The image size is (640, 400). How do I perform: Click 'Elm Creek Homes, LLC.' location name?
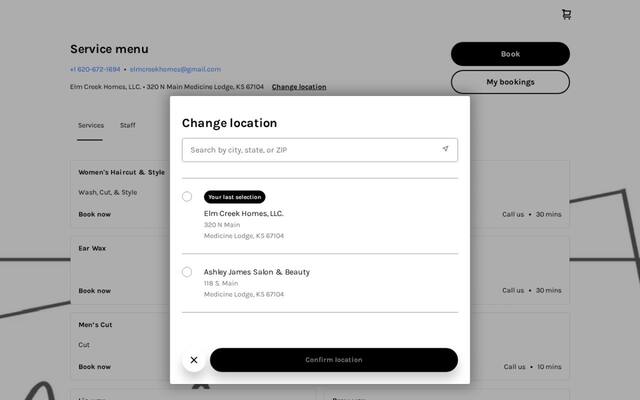click(244, 213)
